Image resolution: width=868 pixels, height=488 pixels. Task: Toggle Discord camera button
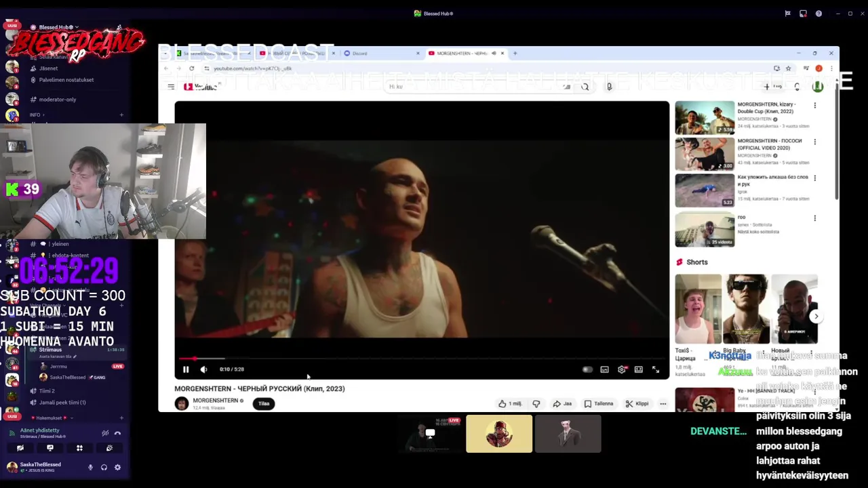pos(20,448)
